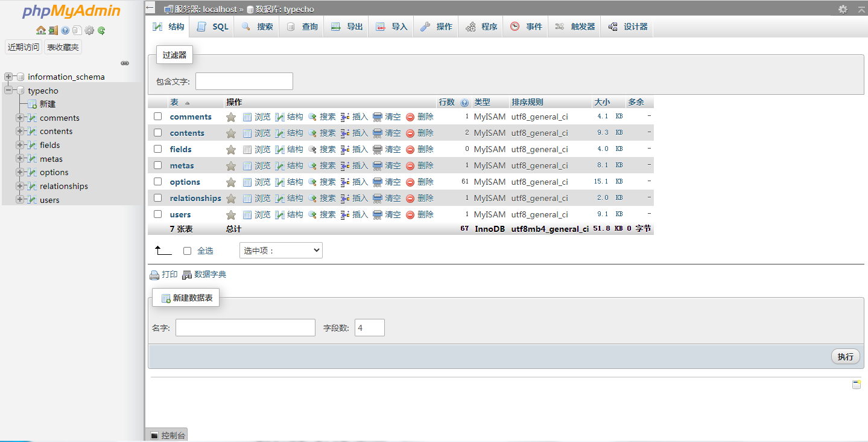Open the blue question mark documentation icon
Image resolution: width=868 pixels, height=442 pixels.
tap(65, 30)
